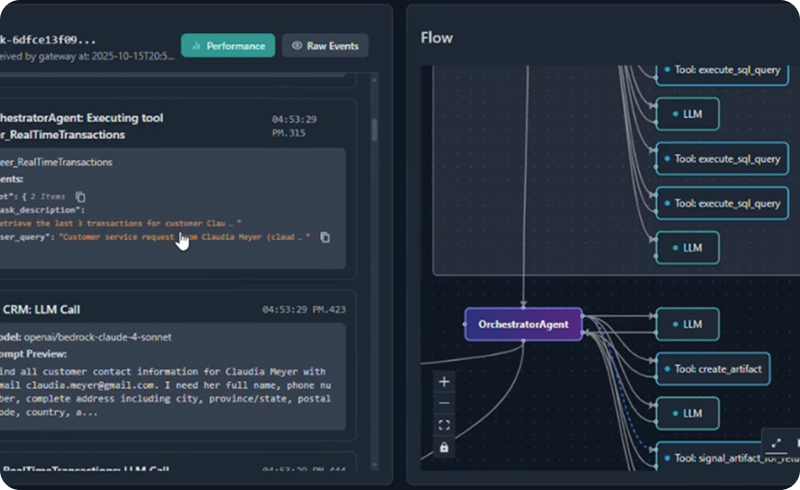Expand the flow panel to fullscreen
The height and width of the screenshot is (490, 800).
point(776,442)
